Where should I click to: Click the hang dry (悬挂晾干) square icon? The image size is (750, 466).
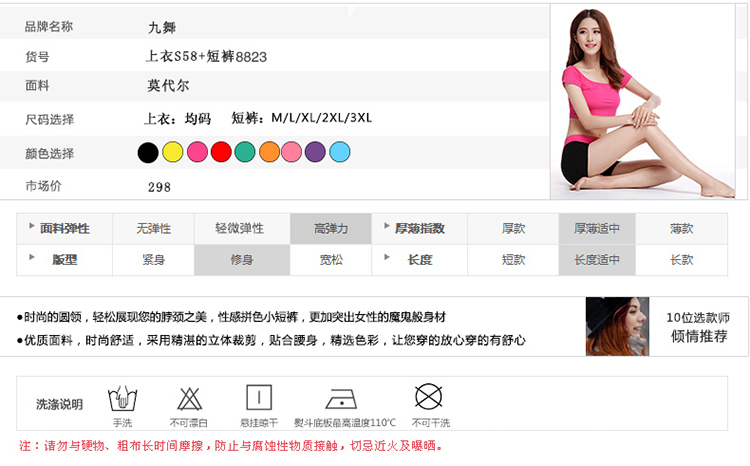[x=259, y=396]
